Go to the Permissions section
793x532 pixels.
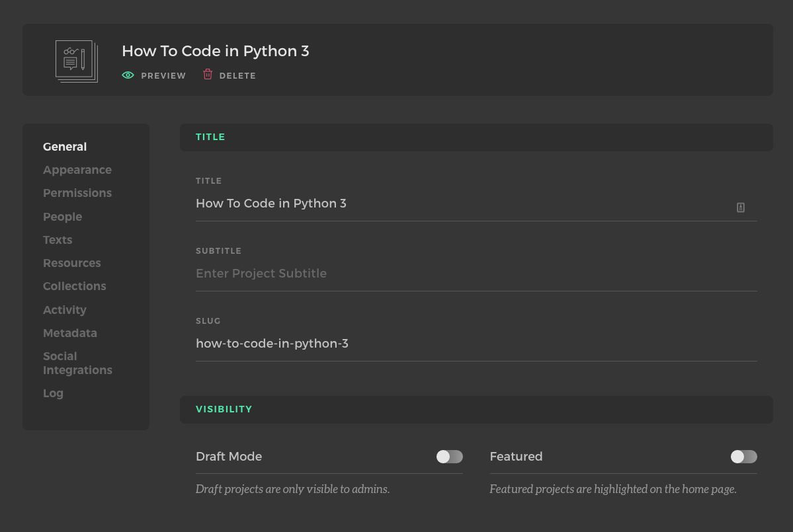point(77,193)
